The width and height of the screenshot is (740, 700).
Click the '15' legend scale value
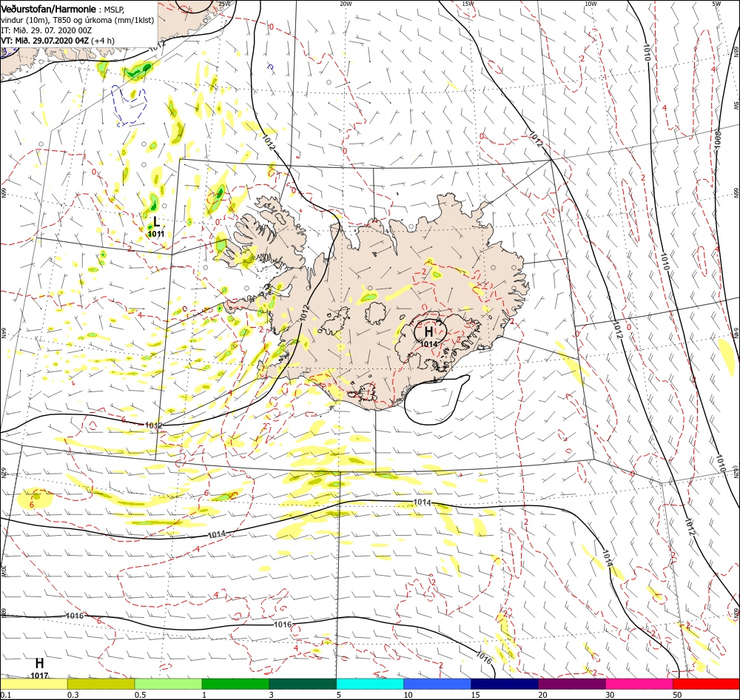click(475, 695)
